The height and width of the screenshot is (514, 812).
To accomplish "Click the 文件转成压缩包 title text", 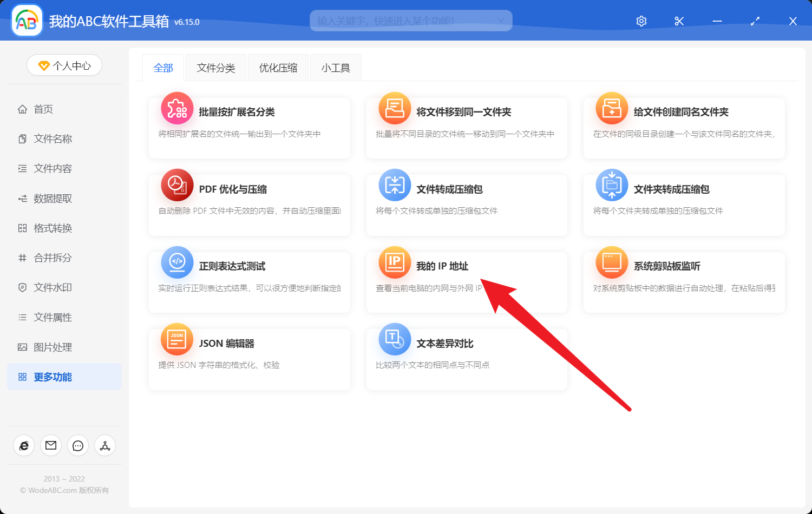I will 449,189.
